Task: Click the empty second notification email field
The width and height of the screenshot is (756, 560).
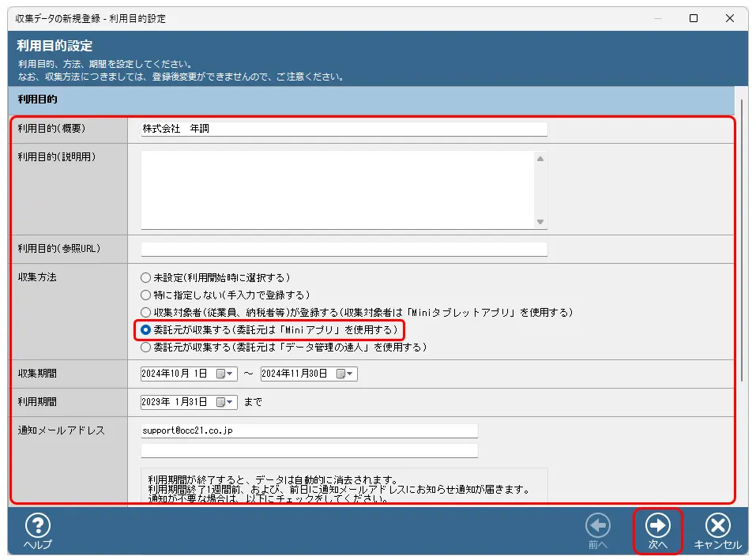Action: pyautogui.click(x=309, y=451)
